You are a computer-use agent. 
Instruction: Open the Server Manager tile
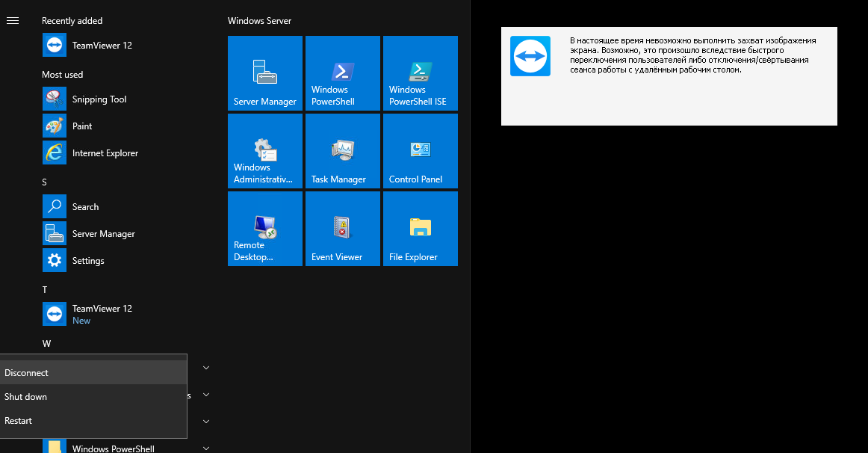click(x=265, y=73)
